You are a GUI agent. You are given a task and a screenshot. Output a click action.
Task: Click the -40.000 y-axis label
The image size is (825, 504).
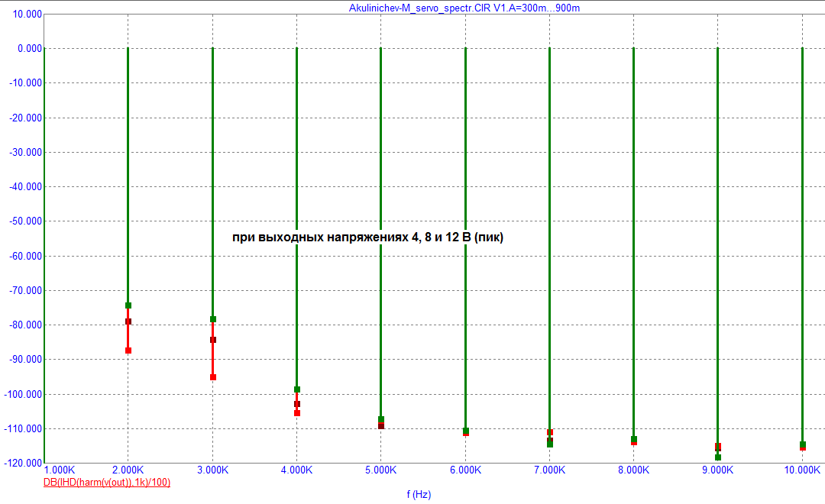click(x=26, y=187)
